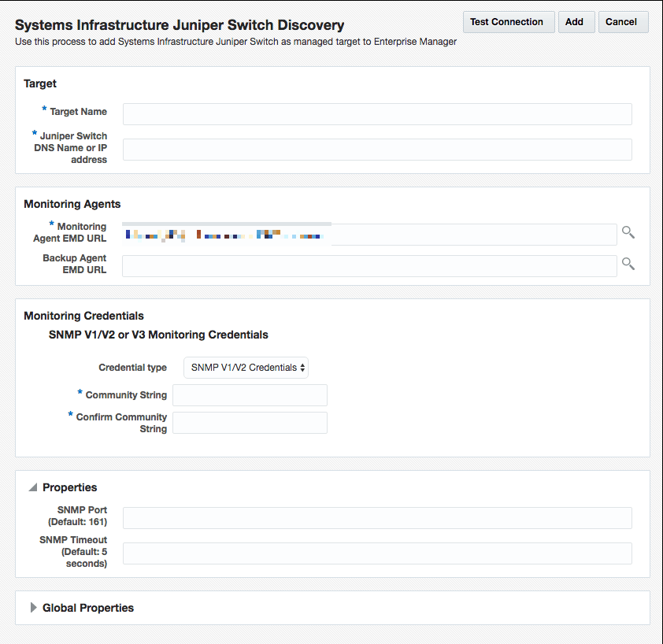663x644 pixels.
Task: Click the Test Connection button
Action: [x=509, y=22]
